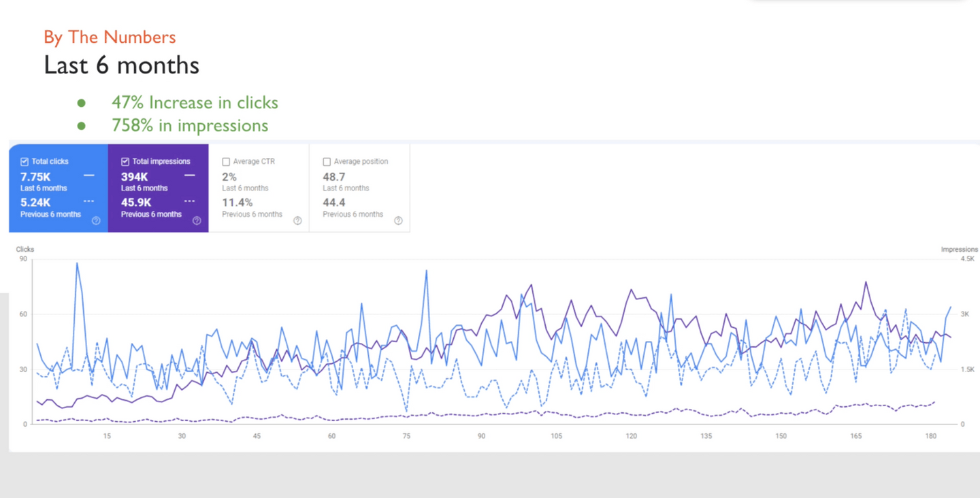
Task: Select the 'Last 6 months' slide title
Action: 122,65
